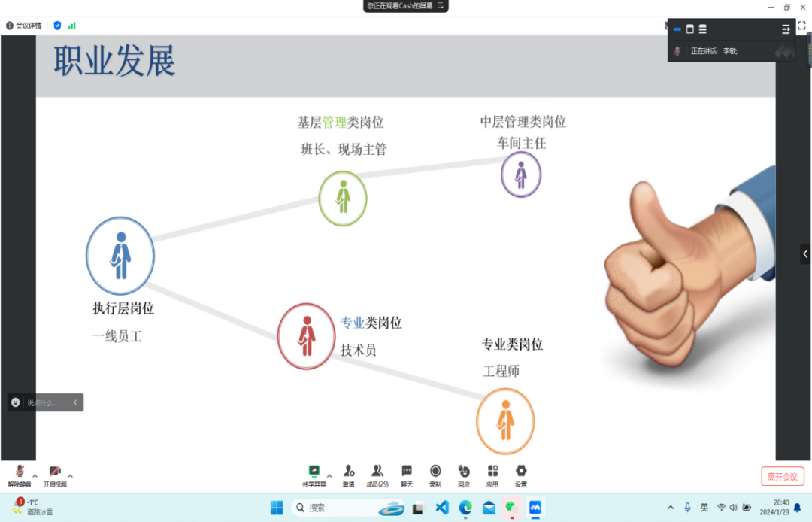Image resolution: width=812 pixels, height=522 pixels.
Task: Click the 说点什么 chat input field
Action: (x=43, y=403)
